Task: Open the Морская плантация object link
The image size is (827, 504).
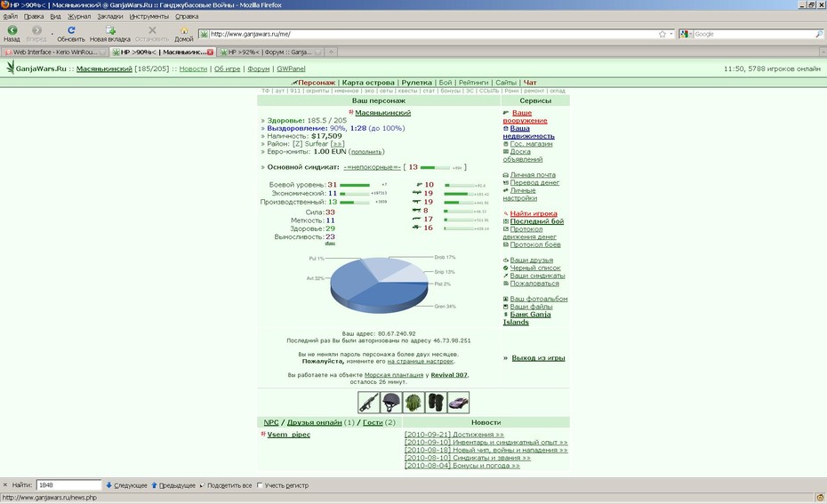Action: pyautogui.click(x=393, y=375)
